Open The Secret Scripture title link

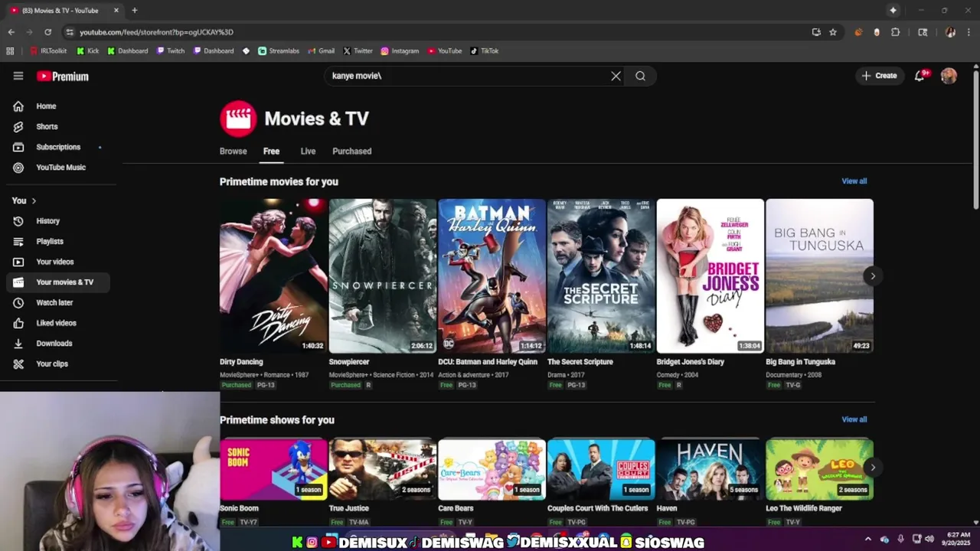[x=580, y=362]
